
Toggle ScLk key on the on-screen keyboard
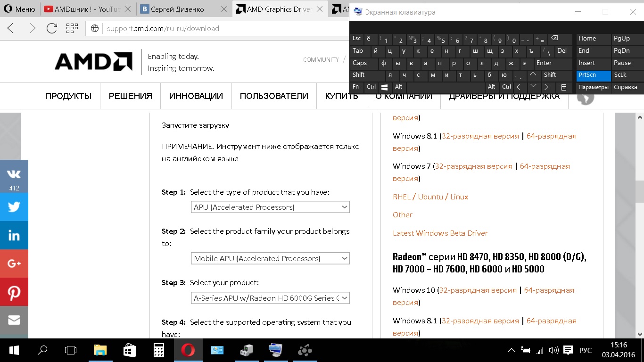point(627,75)
